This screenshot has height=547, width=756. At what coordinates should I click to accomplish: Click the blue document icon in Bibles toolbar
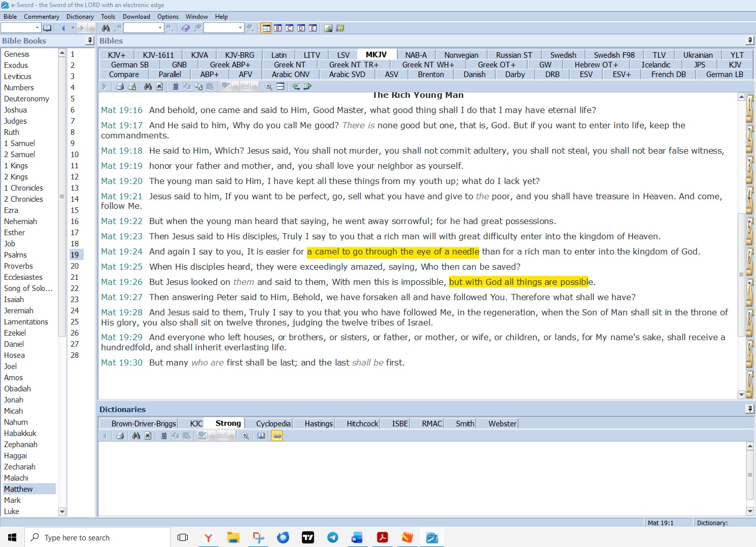175,87
